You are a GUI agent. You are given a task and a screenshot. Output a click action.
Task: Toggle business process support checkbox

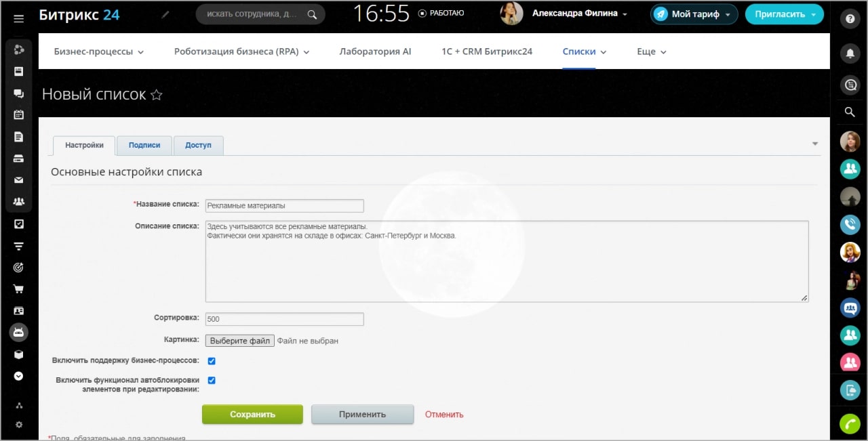coord(212,361)
